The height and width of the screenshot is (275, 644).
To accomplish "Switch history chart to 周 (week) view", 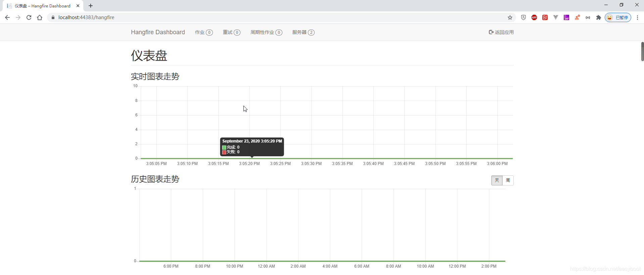I will pos(508,180).
